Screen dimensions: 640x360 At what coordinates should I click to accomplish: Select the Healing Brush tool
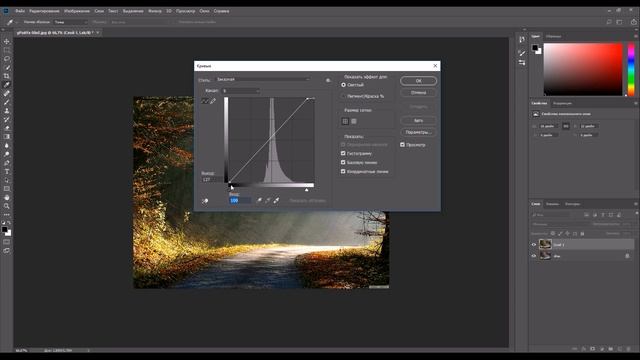coord(7,93)
